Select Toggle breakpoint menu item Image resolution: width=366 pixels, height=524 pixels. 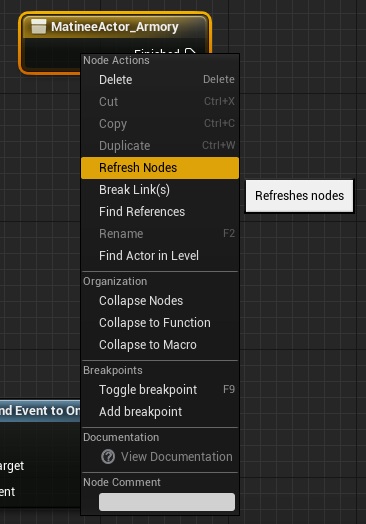coord(160,390)
